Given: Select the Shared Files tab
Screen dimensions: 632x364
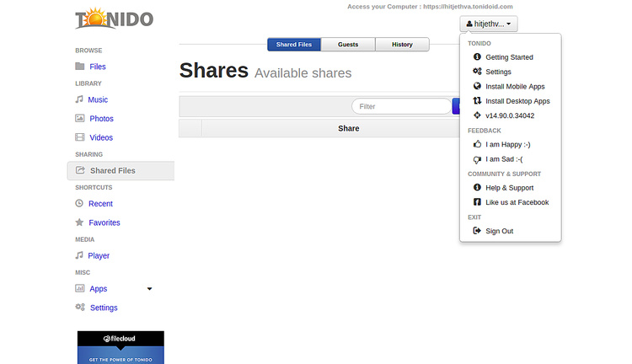Looking at the screenshot, I should [294, 45].
